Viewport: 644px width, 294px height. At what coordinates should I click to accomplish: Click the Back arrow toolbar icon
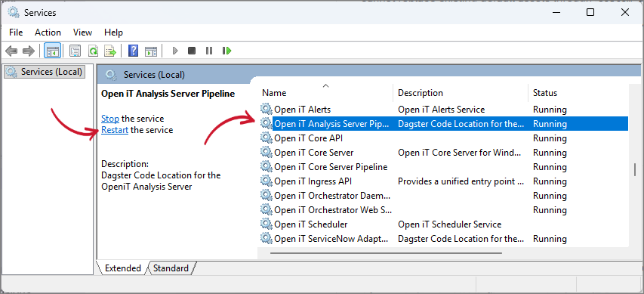pos(11,51)
